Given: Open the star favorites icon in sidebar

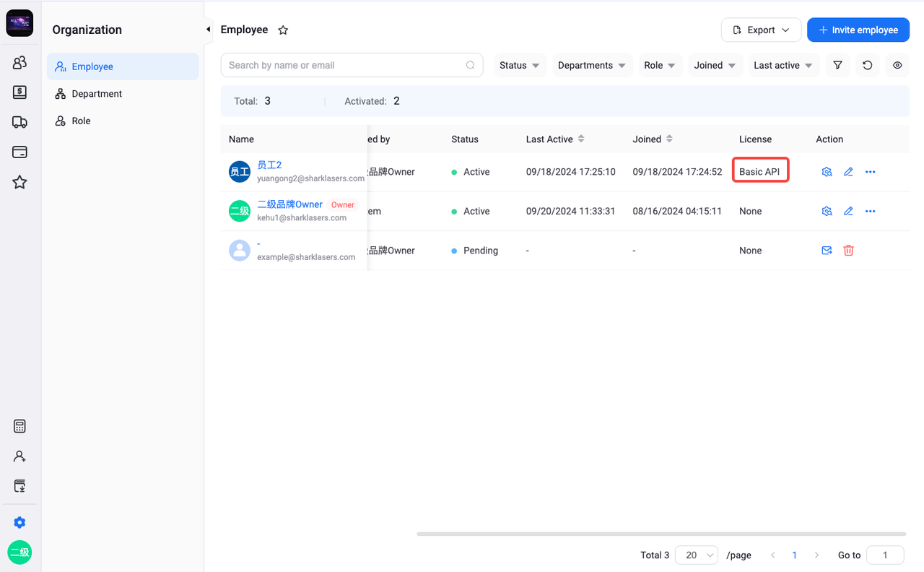Looking at the screenshot, I should [19, 182].
